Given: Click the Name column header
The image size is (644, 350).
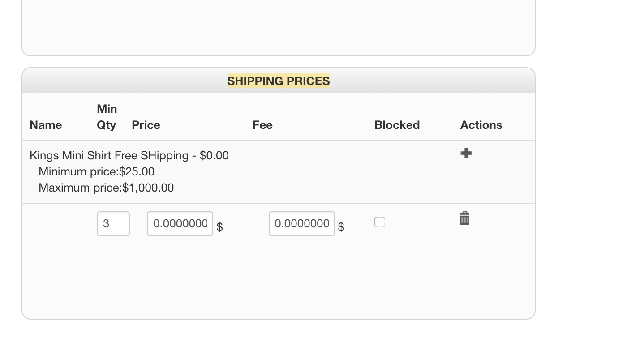Looking at the screenshot, I should pos(46,125).
